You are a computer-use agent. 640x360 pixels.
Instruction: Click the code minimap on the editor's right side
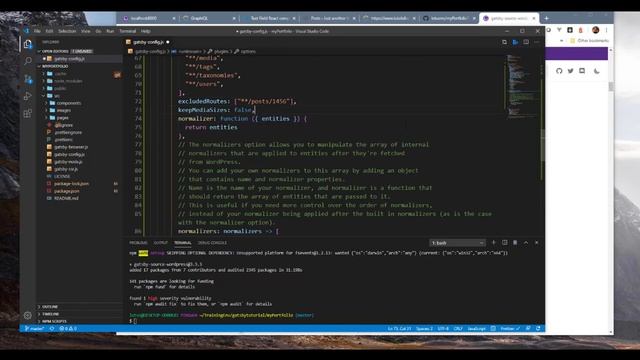(x=522, y=87)
